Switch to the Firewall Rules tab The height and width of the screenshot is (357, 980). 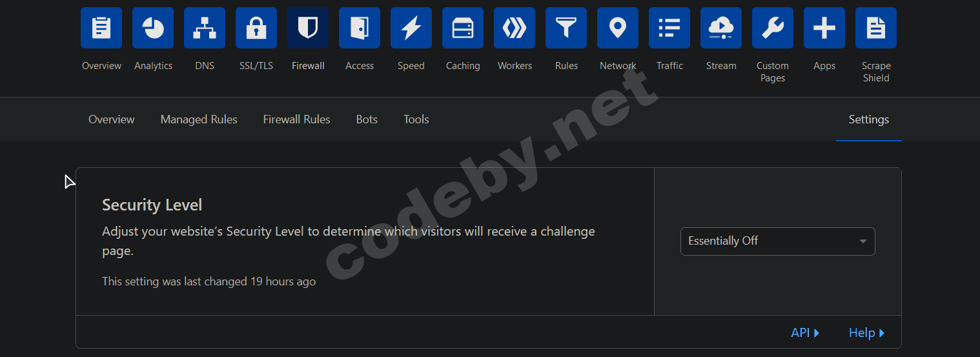(296, 119)
